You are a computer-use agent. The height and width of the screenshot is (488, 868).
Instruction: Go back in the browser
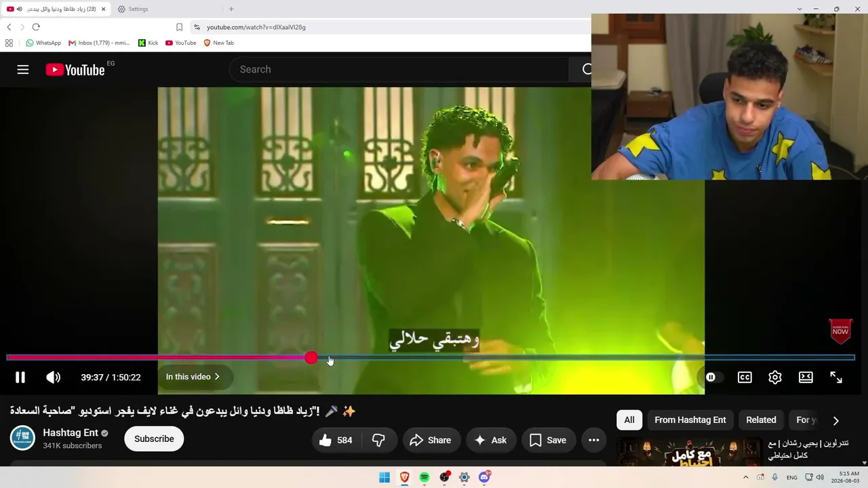(x=9, y=27)
